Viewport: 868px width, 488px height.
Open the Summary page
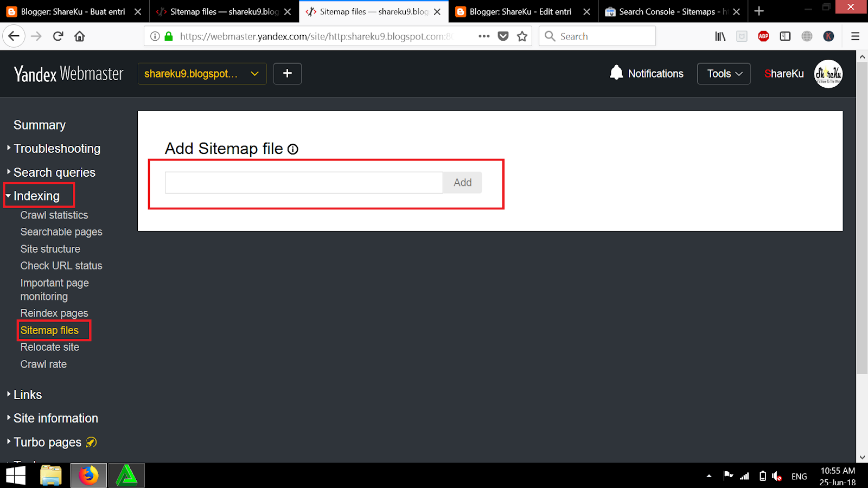[x=40, y=125]
